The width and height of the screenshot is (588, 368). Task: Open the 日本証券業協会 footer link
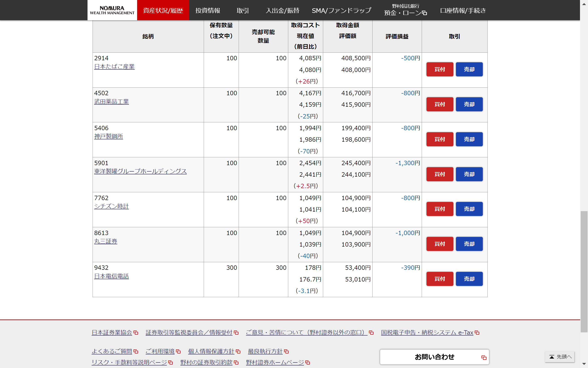point(112,333)
